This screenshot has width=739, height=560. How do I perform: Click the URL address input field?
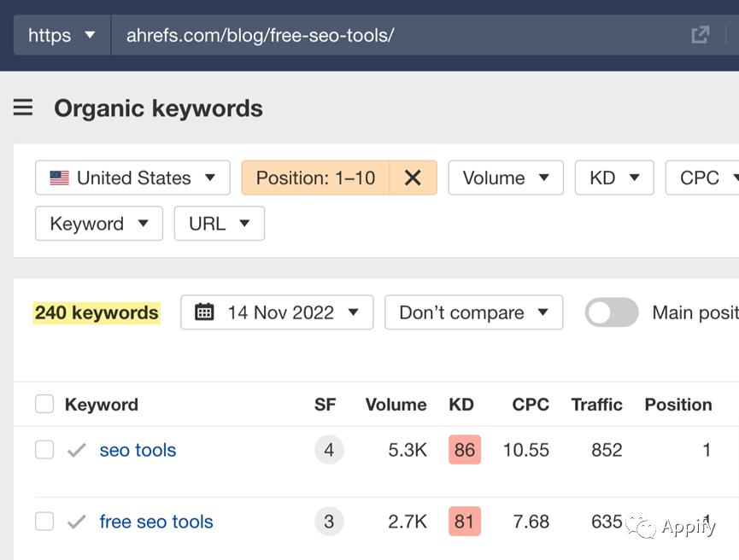tap(402, 35)
